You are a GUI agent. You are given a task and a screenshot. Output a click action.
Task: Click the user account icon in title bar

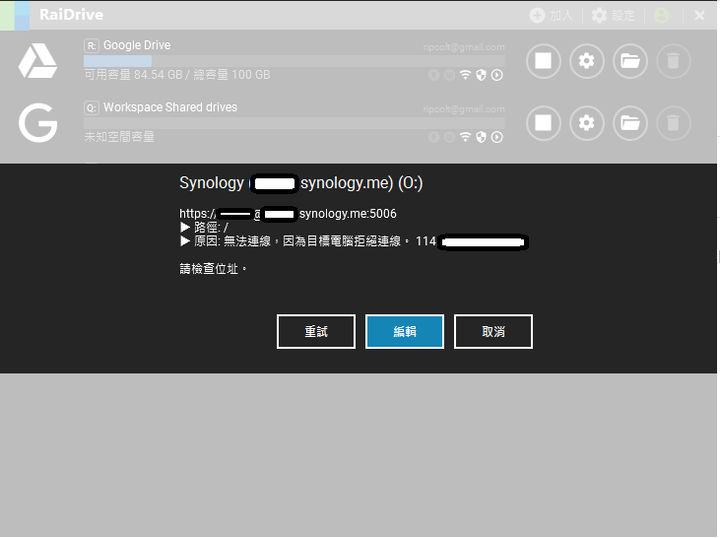661,16
